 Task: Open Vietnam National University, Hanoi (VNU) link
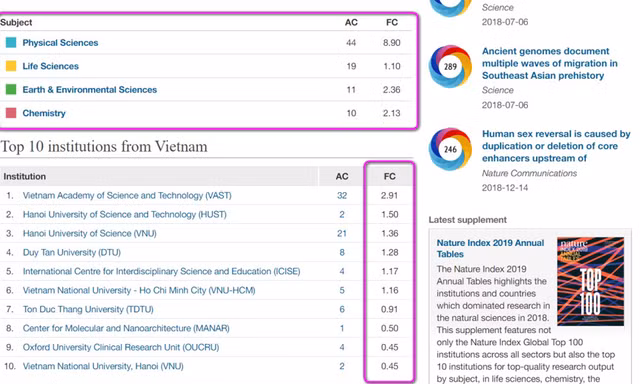click(103, 366)
